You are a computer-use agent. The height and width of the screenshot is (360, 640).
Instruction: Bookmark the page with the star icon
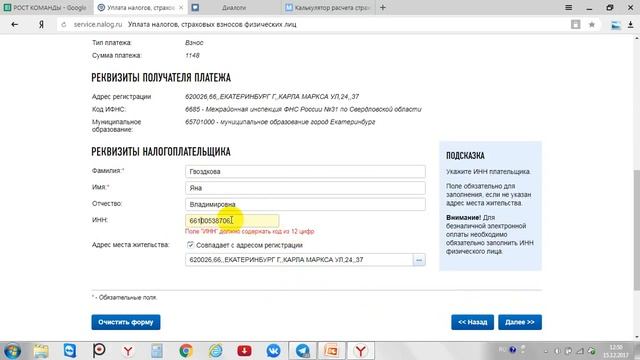[591, 24]
